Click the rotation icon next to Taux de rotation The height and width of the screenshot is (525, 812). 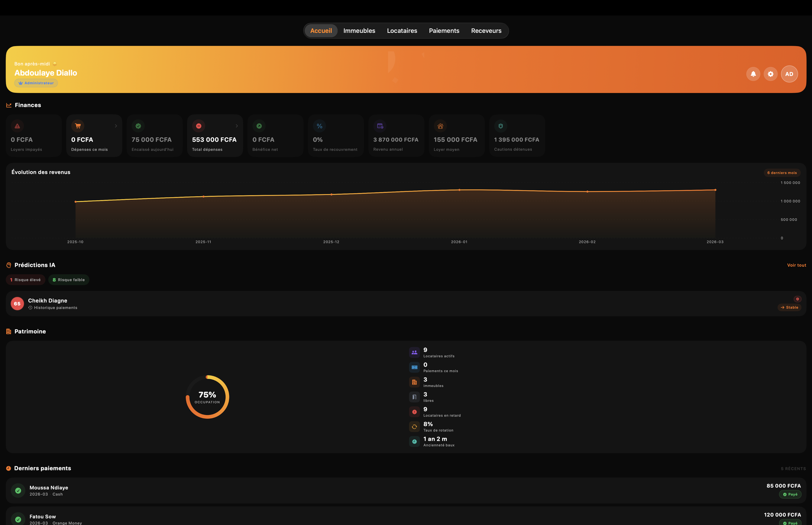tap(414, 427)
